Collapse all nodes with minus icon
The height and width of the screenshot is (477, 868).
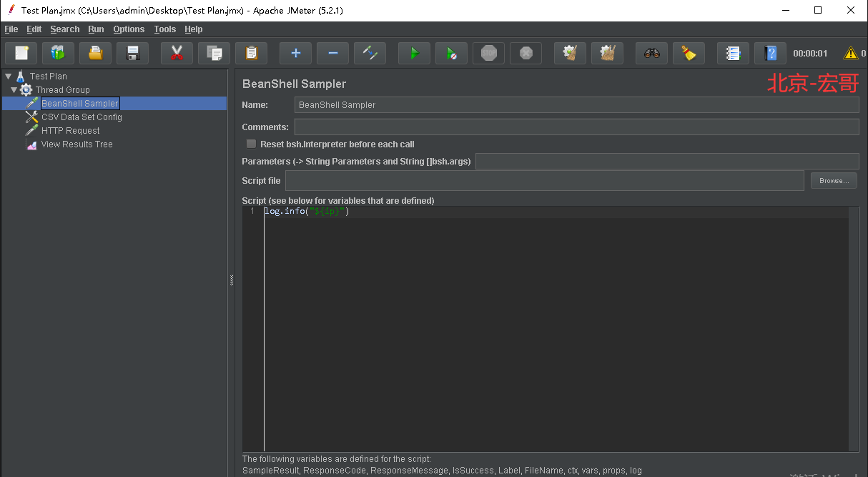tap(332, 53)
